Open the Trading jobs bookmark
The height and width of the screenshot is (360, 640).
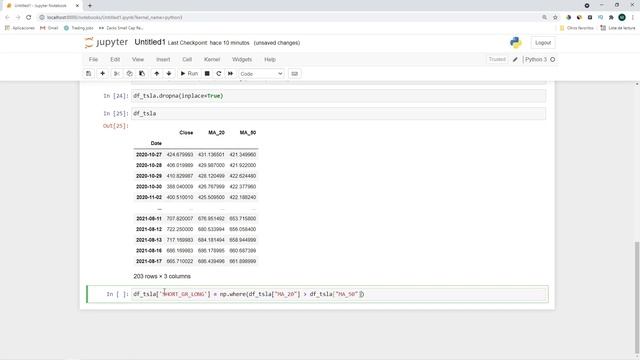(79, 28)
